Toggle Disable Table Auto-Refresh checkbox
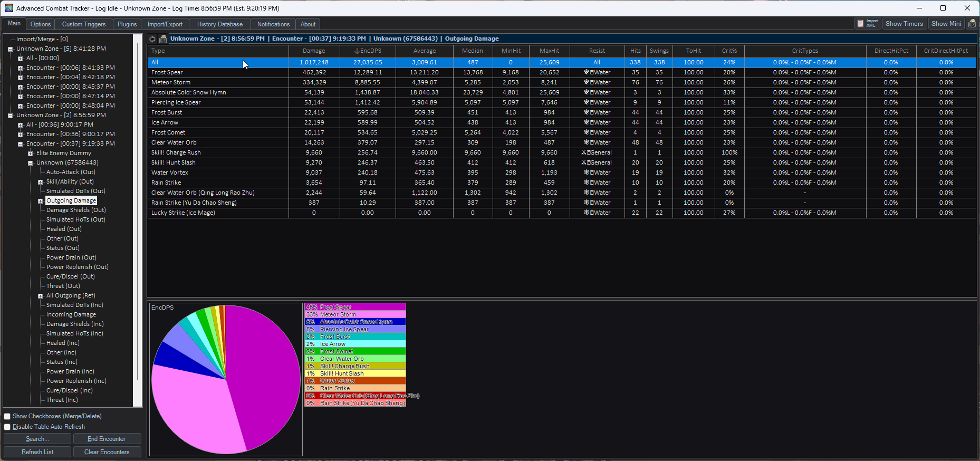Screen dimensions: 980x461 tap(7, 427)
